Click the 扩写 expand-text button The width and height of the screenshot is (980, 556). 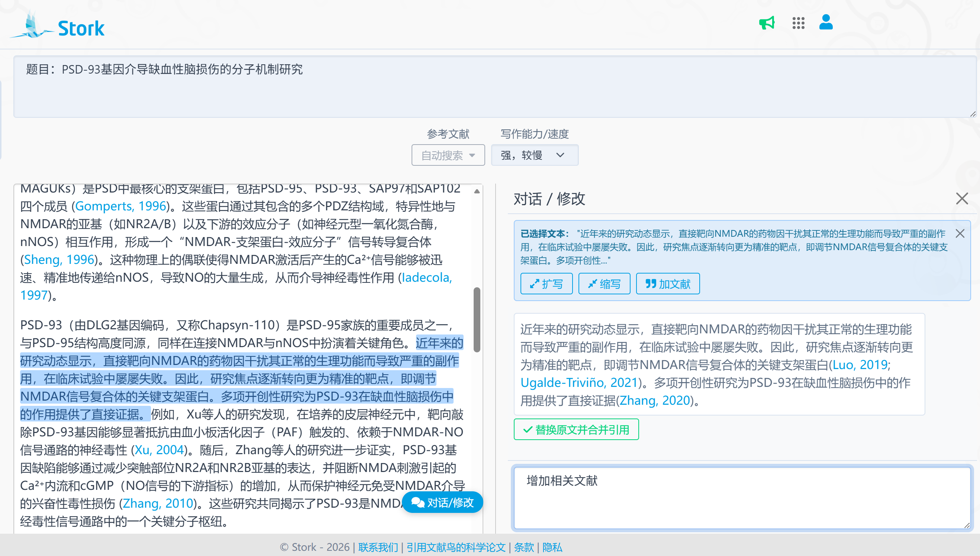tap(546, 284)
